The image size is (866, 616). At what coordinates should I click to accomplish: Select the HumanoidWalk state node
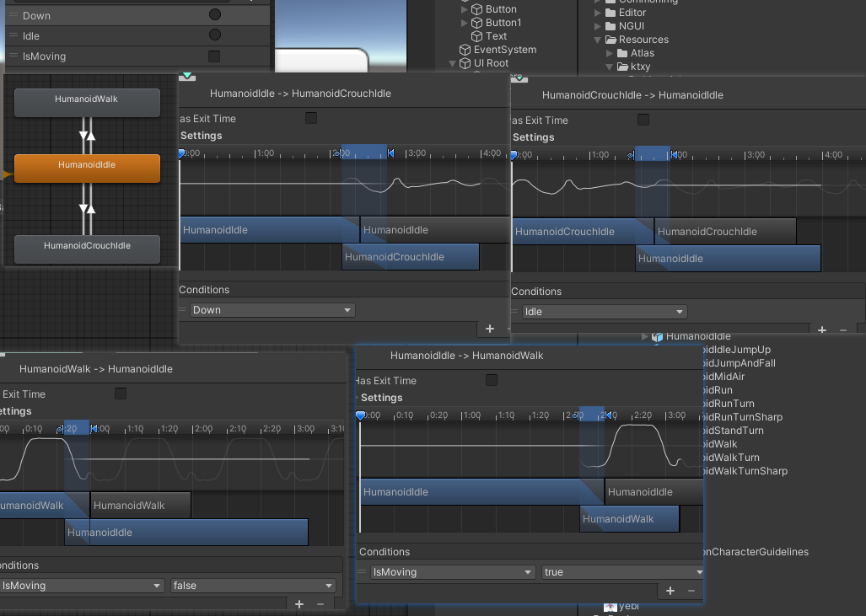tap(87, 102)
